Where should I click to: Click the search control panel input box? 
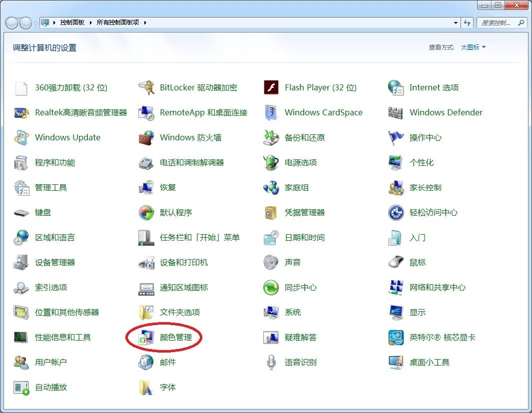497,22
